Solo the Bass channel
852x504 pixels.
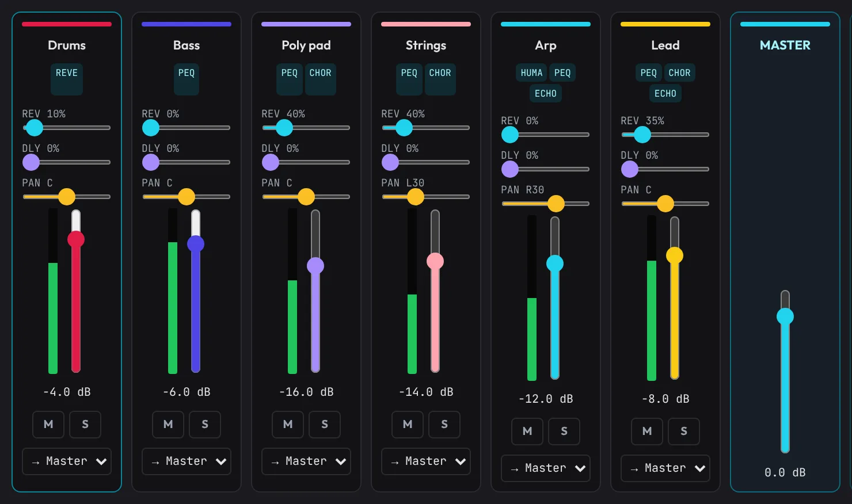[205, 425]
